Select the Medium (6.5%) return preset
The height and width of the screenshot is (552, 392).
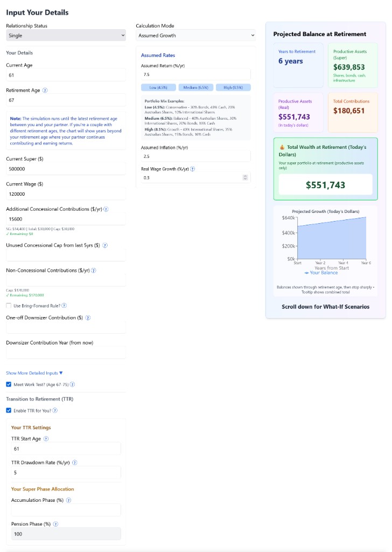point(196,87)
